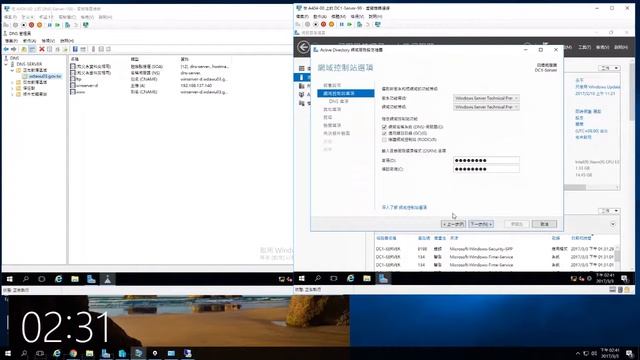Open learn more about domain controller options link
This screenshot has width=640, height=360.
coord(404,207)
